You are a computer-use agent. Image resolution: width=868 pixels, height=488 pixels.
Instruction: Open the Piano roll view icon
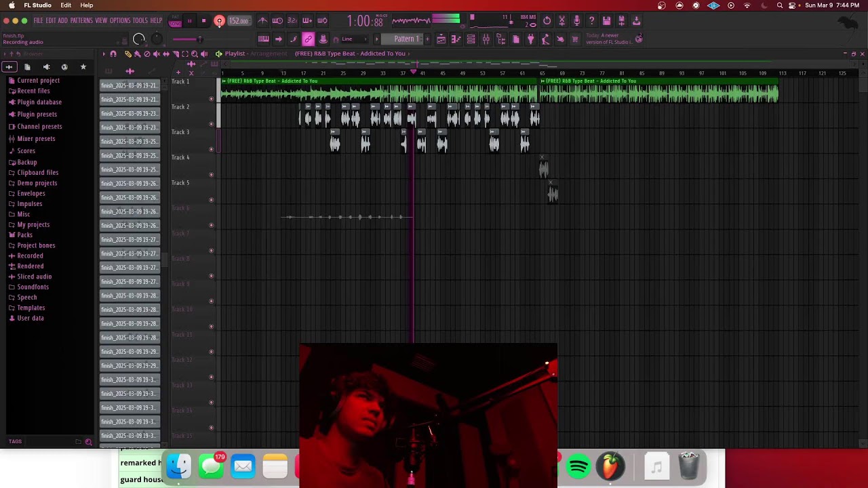click(456, 39)
